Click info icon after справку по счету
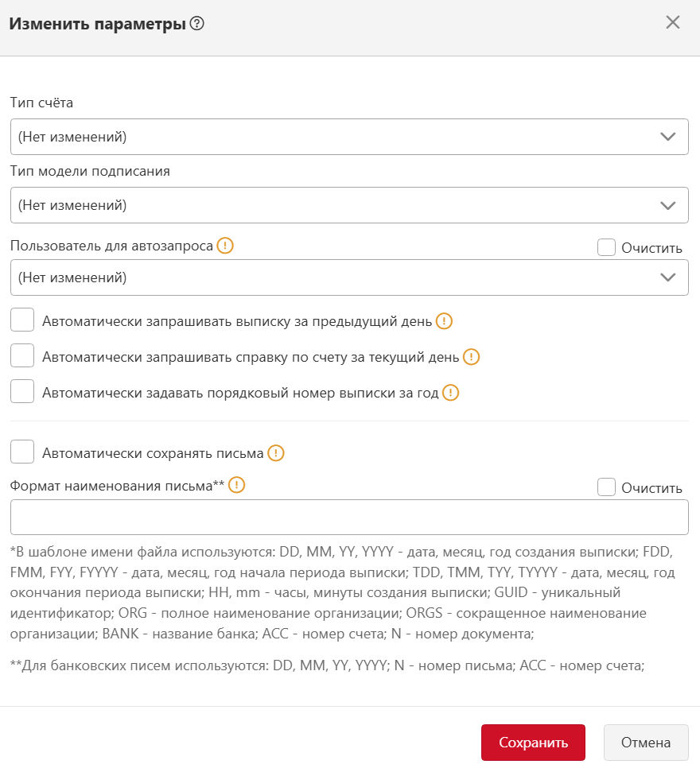This screenshot has height=768, width=700. click(x=471, y=357)
